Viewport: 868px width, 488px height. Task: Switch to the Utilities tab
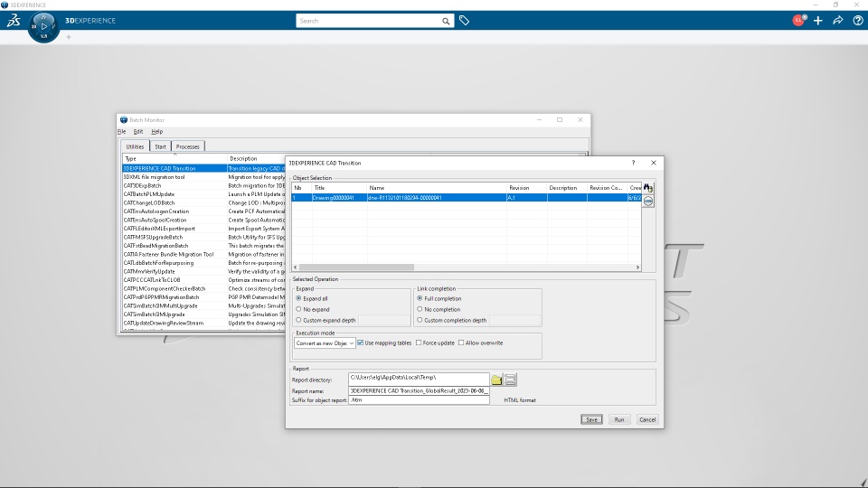click(x=135, y=146)
